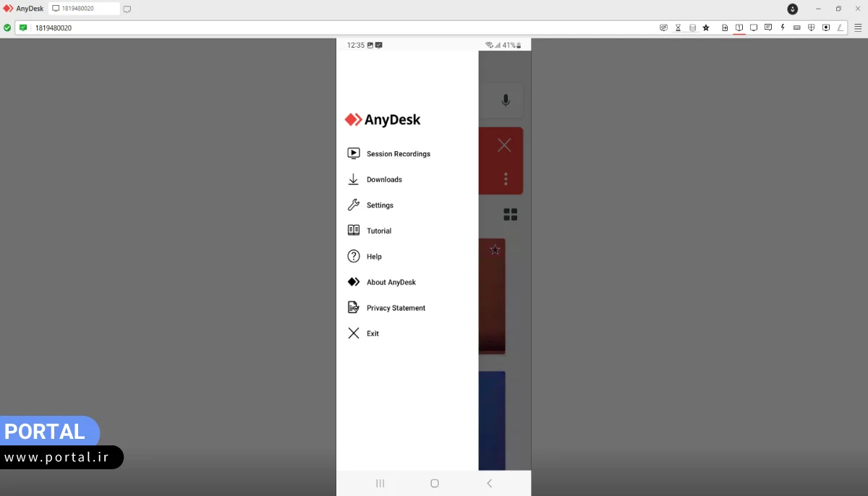868x496 pixels.
Task: Open the AnyDesk file transfer icon
Action: (725, 27)
